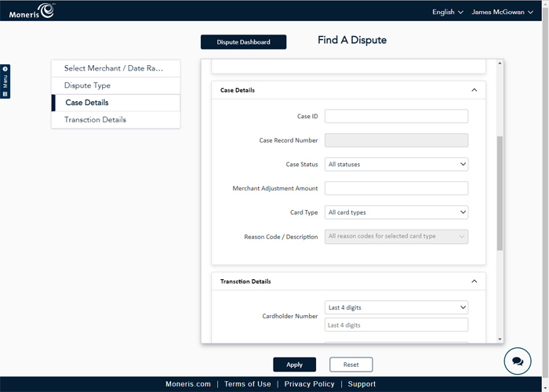549x392 pixels.
Task: Open Cardholder Number Last 4 digits dropdown
Action: pos(396,308)
